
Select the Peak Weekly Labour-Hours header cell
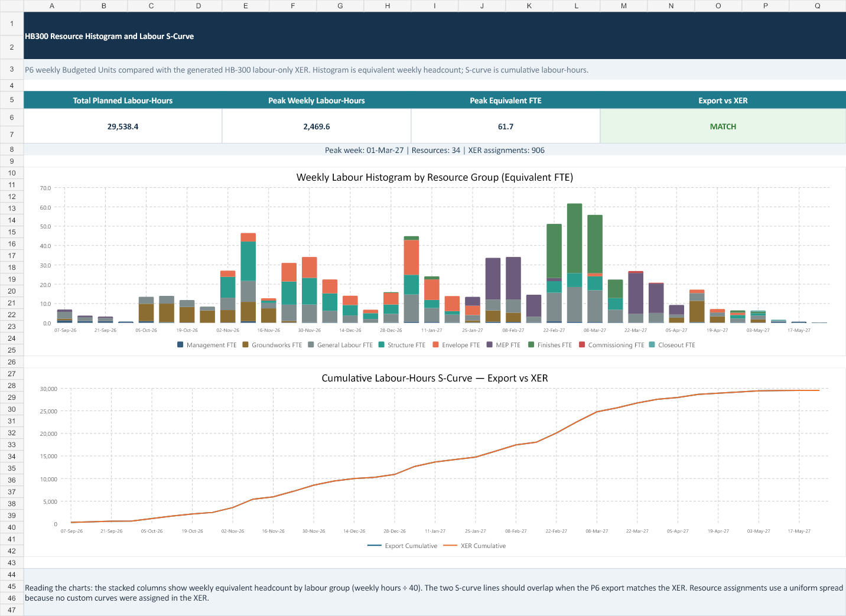[x=317, y=100]
